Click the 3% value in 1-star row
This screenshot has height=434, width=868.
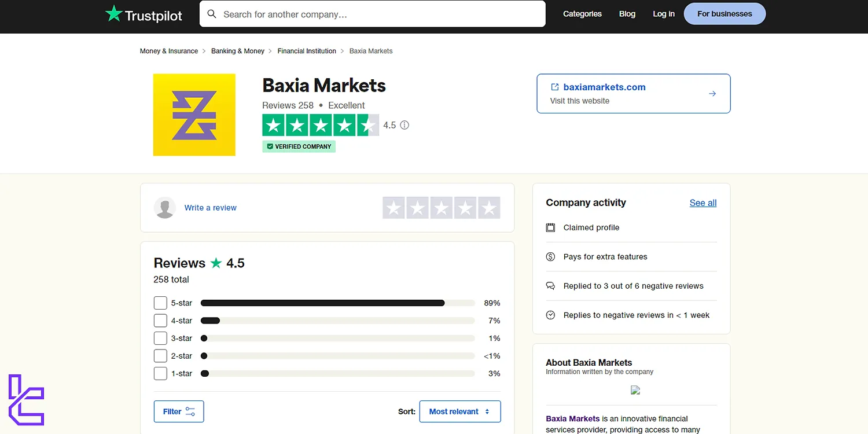[494, 373]
